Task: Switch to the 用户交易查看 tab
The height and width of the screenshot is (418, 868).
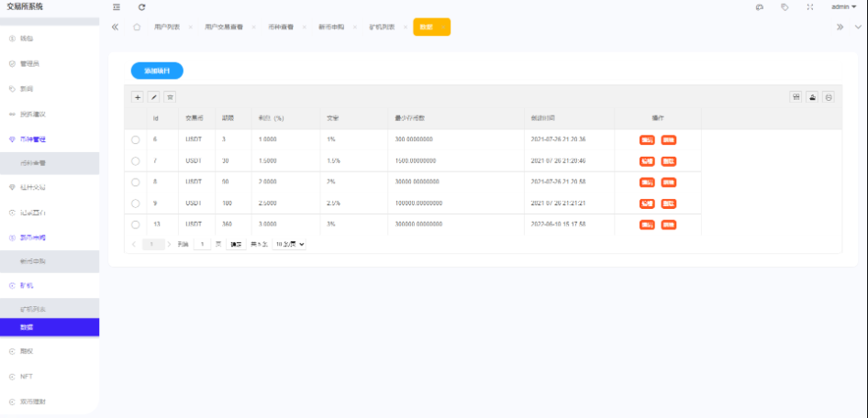Action: (224, 27)
